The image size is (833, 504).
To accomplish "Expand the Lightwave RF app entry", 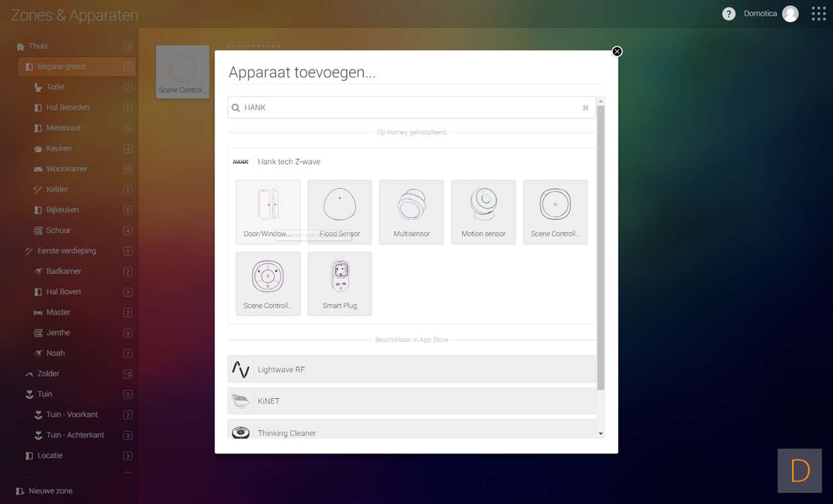I will click(411, 370).
